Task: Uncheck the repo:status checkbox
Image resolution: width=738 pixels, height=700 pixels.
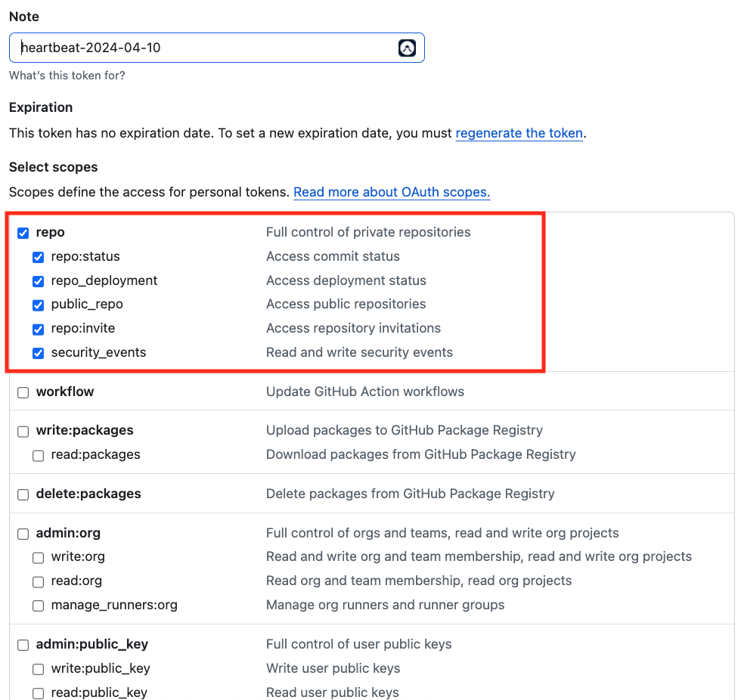Action: 39,257
